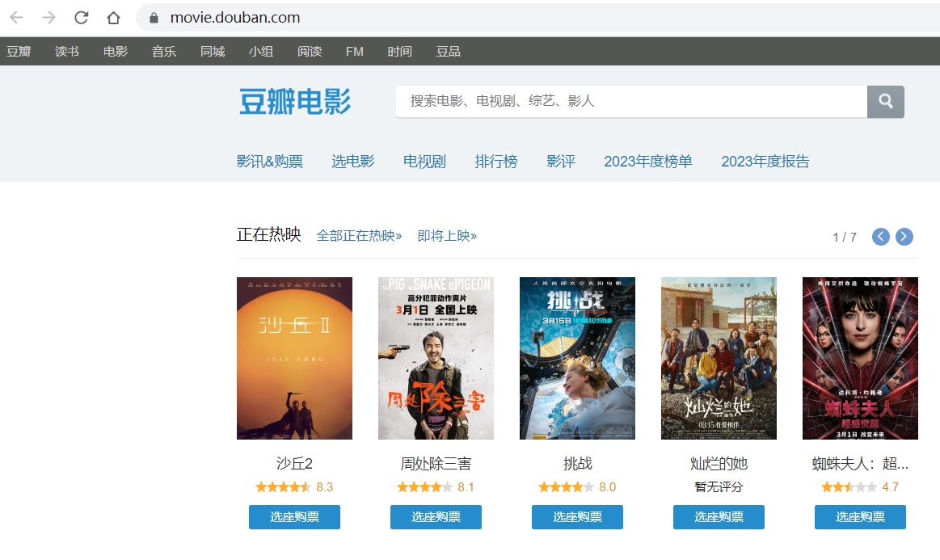Click the address bar URL movie.douban.com

(235, 18)
